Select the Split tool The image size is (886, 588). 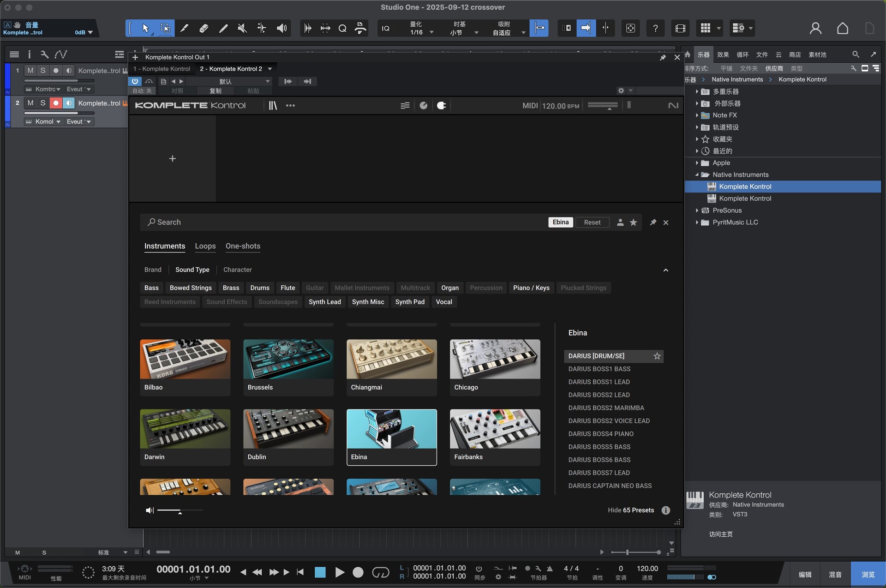tap(184, 28)
